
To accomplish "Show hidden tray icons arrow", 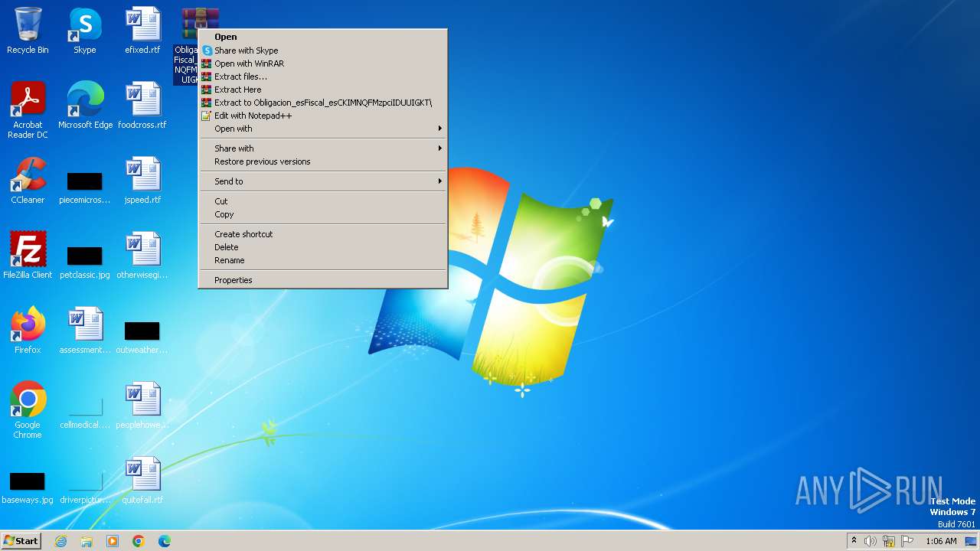I will pyautogui.click(x=854, y=541).
